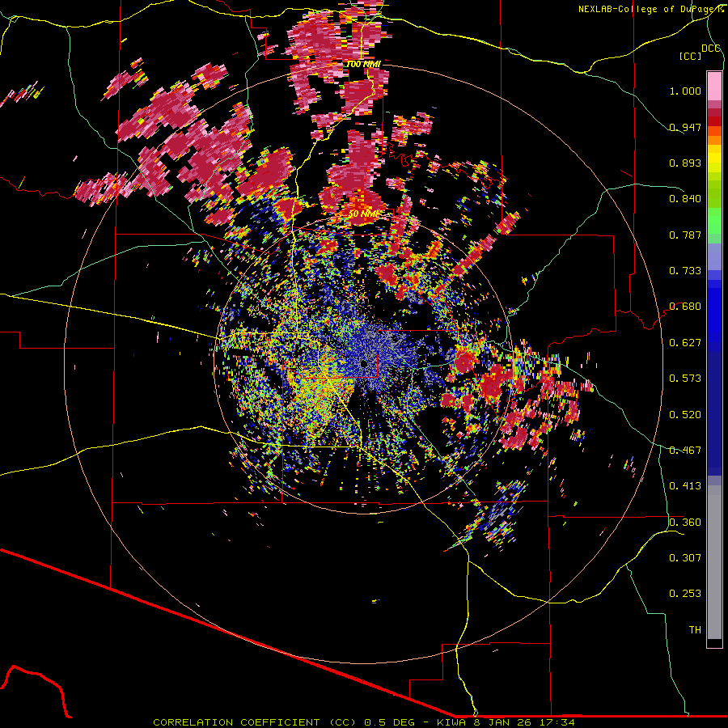Select the 0.893 scale value
Image resolution: width=728 pixels, height=728 pixels.
[685, 163]
